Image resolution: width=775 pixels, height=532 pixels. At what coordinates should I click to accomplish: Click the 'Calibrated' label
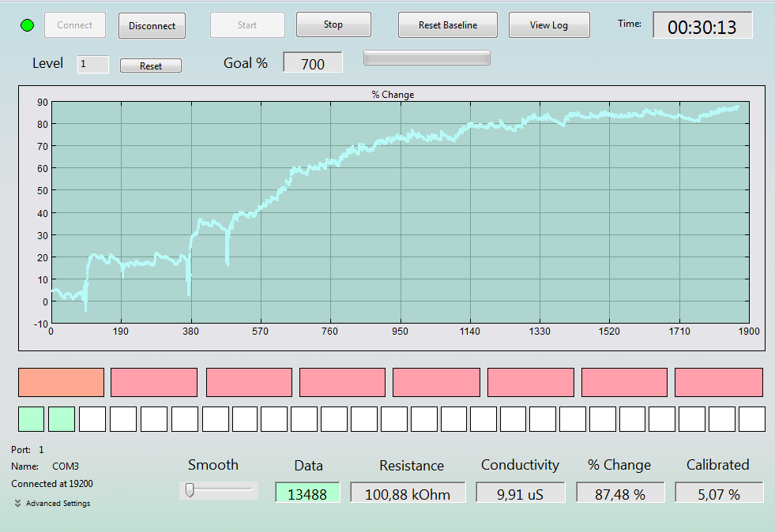point(717,465)
